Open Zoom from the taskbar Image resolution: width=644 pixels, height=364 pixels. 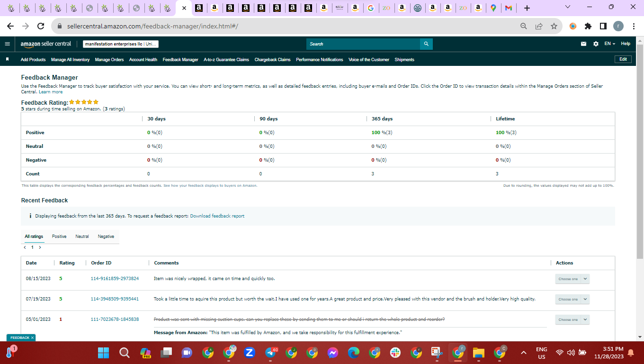coord(250,353)
